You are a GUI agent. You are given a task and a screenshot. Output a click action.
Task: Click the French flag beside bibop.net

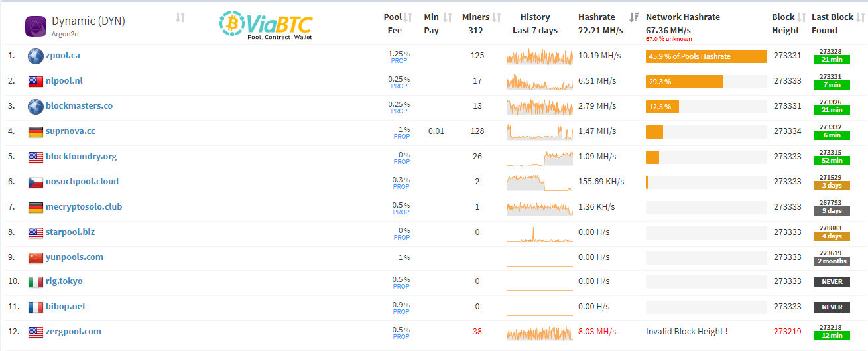[x=36, y=307]
